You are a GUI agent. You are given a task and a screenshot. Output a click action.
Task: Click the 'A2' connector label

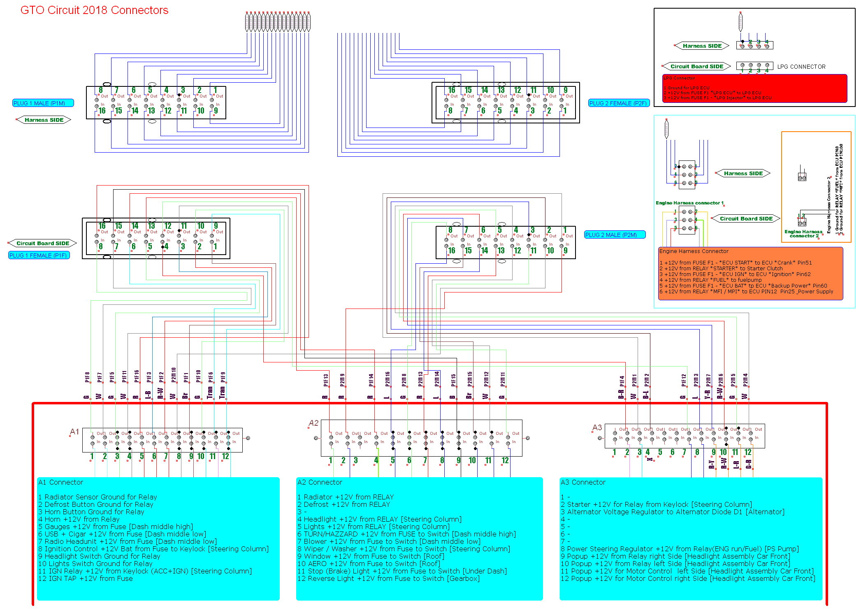tap(313, 423)
